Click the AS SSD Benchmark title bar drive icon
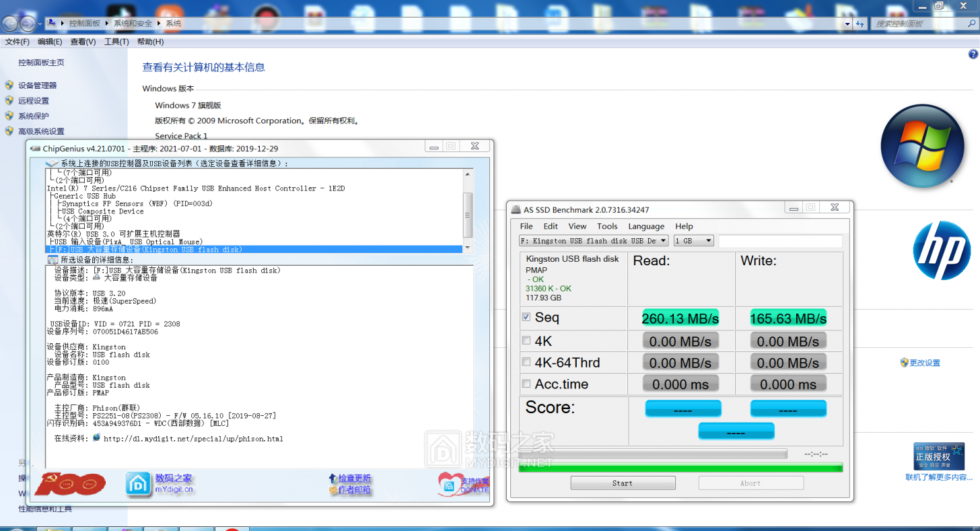The image size is (980, 531). click(x=516, y=209)
